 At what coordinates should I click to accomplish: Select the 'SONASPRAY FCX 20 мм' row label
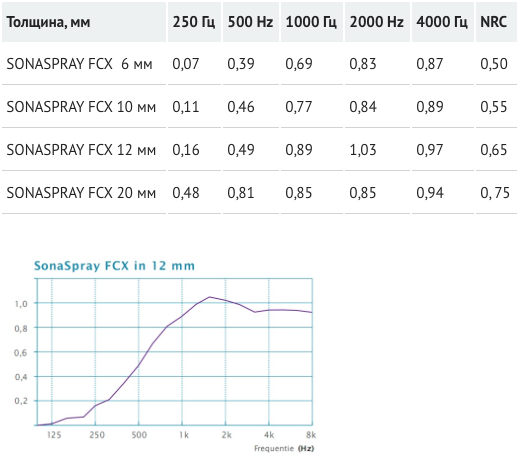pos(81,193)
